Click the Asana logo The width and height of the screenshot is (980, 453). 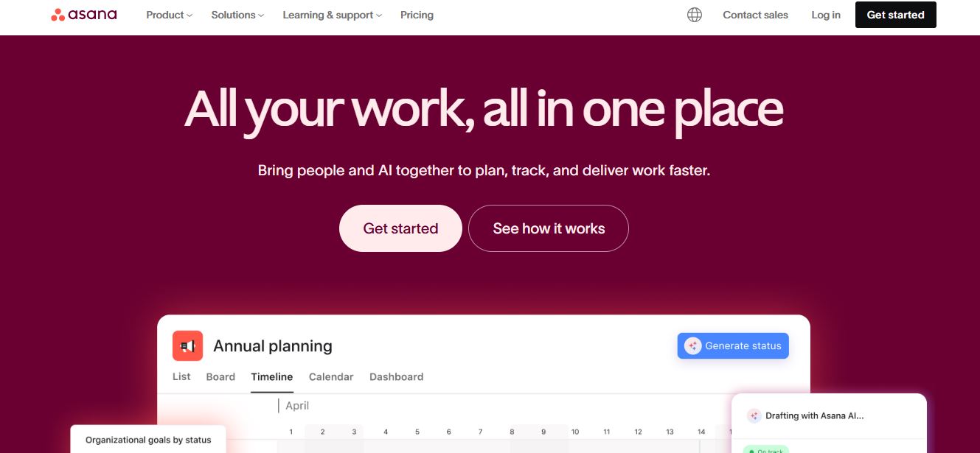pos(83,14)
